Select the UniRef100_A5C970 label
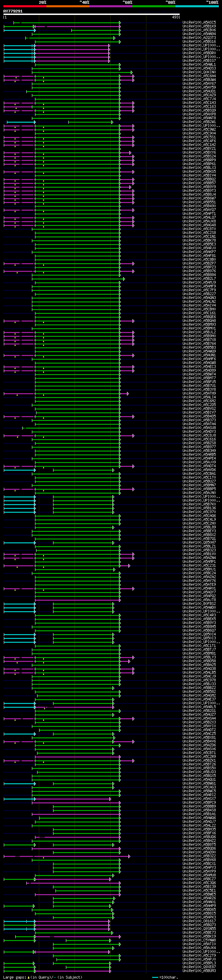Viewport: 222px width, 980px height. coord(199,512)
